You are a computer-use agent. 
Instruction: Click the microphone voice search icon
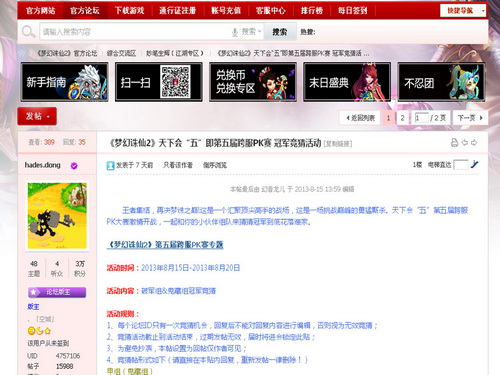(x=235, y=32)
